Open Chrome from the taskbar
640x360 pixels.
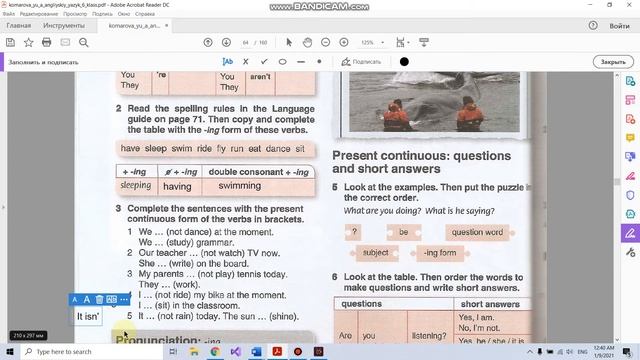215,351
